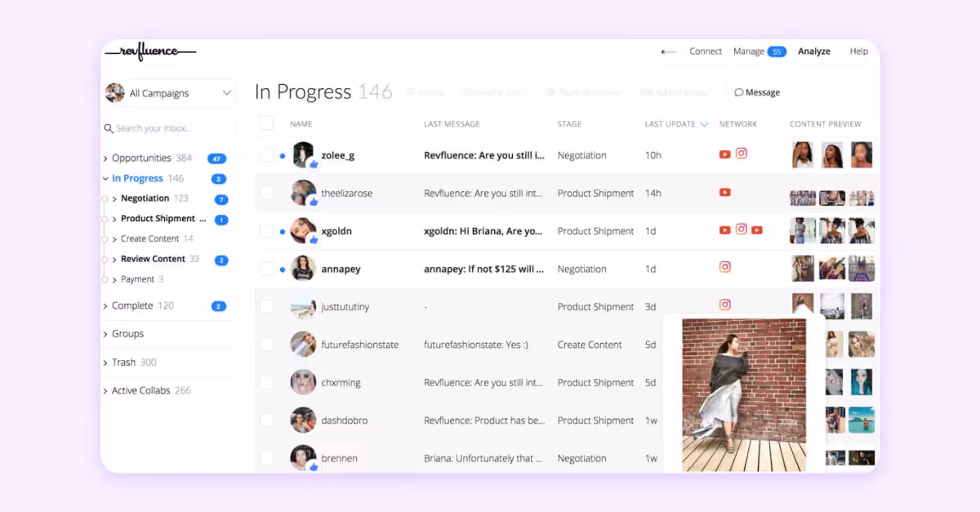This screenshot has width=980, height=512.
Task: Click the Revfluence logo
Action: coord(151,51)
